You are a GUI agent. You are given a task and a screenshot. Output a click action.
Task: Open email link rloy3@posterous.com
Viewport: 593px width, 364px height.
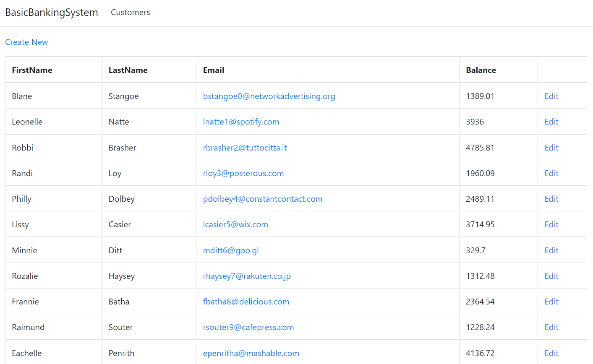(x=243, y=173)
